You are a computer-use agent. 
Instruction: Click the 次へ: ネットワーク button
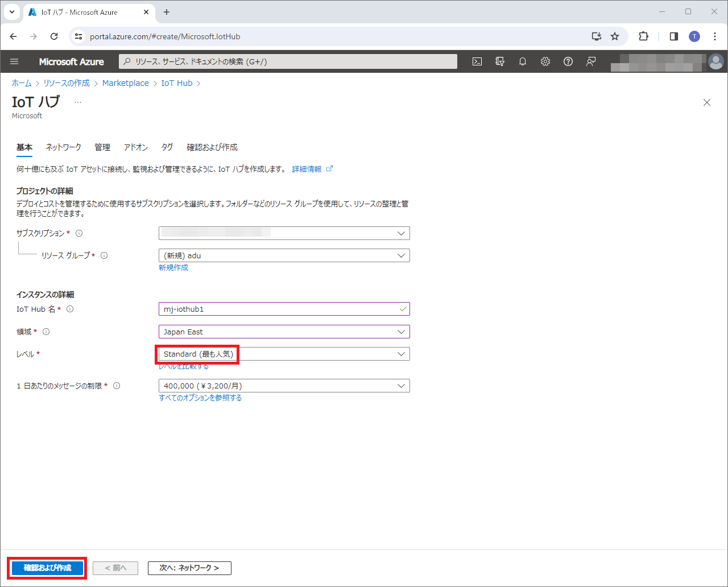point(189,568)
